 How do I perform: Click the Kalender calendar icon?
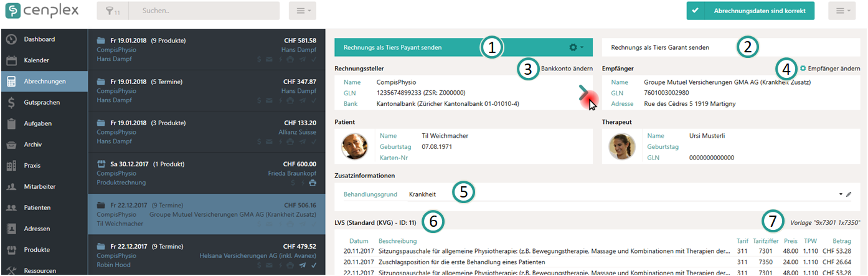[x=11, y=60]
